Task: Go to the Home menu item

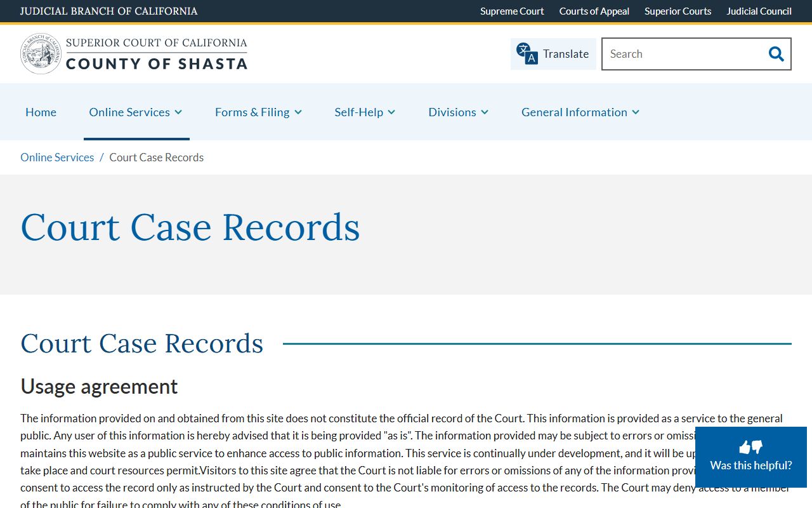Action: (41, 112)
